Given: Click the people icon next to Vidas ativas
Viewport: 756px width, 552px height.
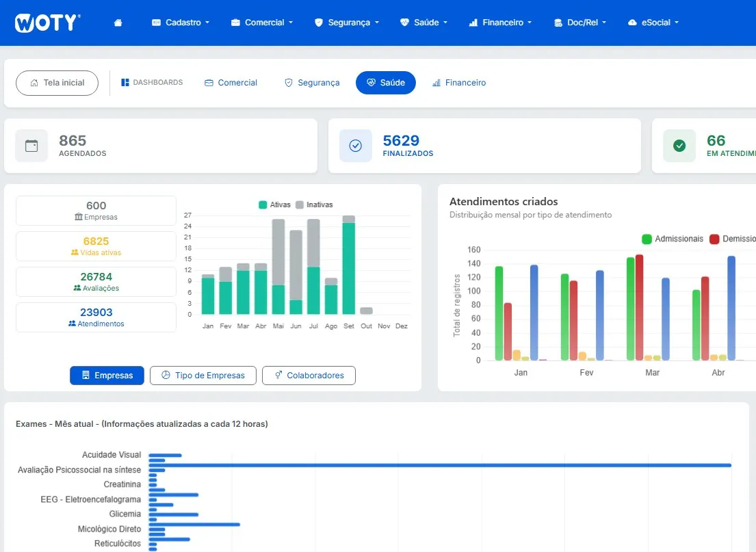Looking at the screenshot, I should pos(75,252).
